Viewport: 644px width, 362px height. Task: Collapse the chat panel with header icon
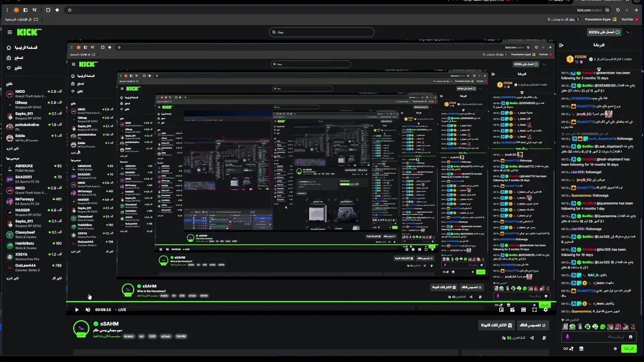[561, 45]
